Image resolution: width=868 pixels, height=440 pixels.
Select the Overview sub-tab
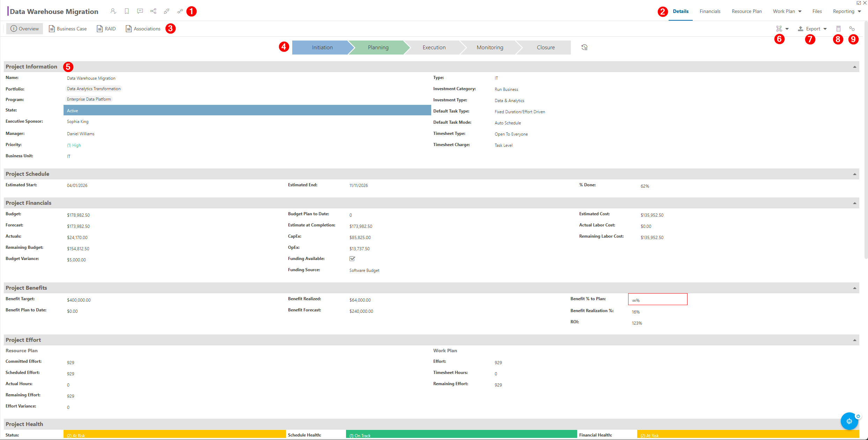point(24,29)
